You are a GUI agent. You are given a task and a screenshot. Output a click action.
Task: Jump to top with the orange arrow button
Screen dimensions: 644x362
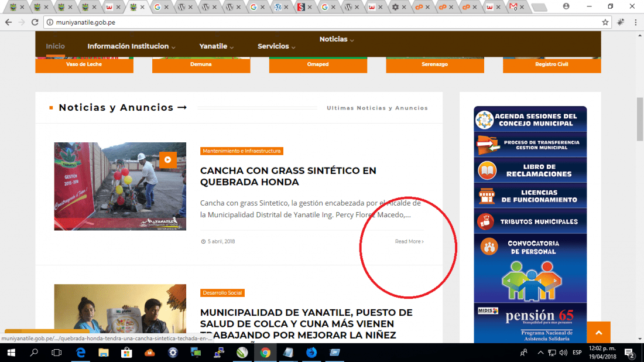tap(598, 332)
